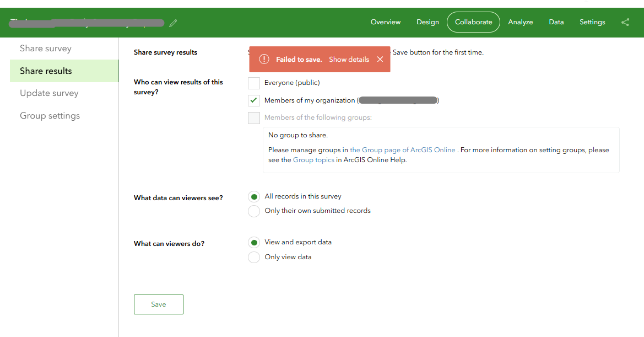644x337 pixels.
Task: Open the Data tab
Action: 556,22
